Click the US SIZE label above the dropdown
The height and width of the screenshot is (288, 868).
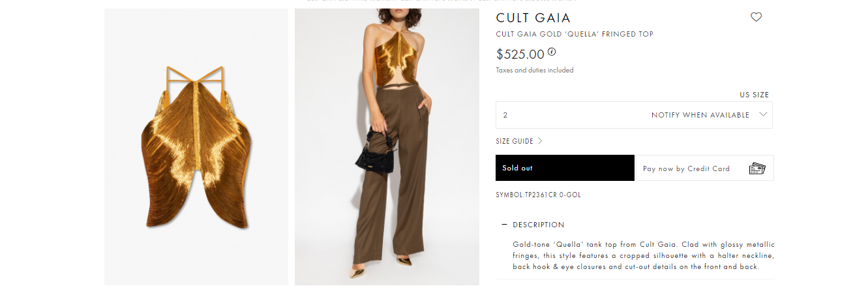point(754,95)
